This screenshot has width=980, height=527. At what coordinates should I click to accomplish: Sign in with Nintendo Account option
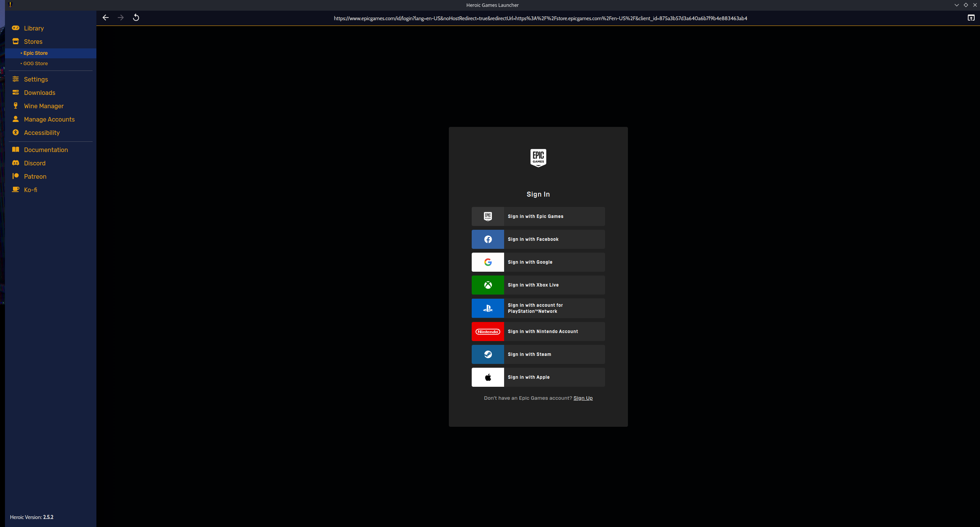538,331
